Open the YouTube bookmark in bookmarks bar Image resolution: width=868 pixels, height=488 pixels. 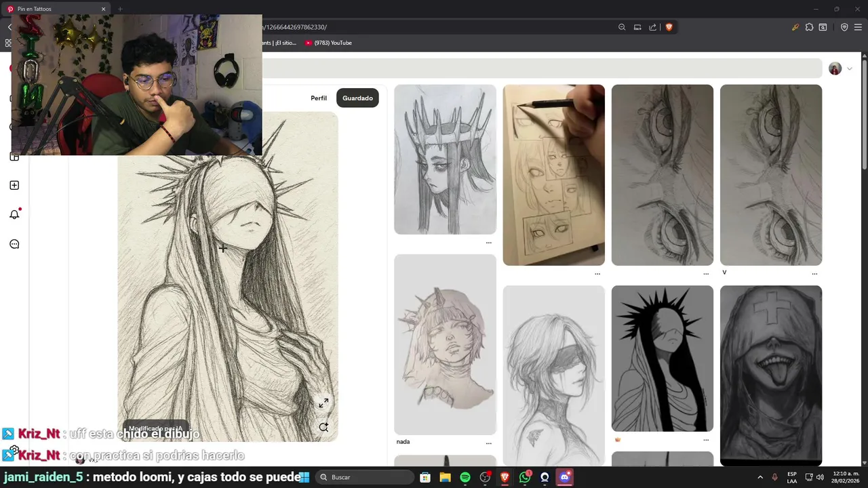[x=328, y=43]
